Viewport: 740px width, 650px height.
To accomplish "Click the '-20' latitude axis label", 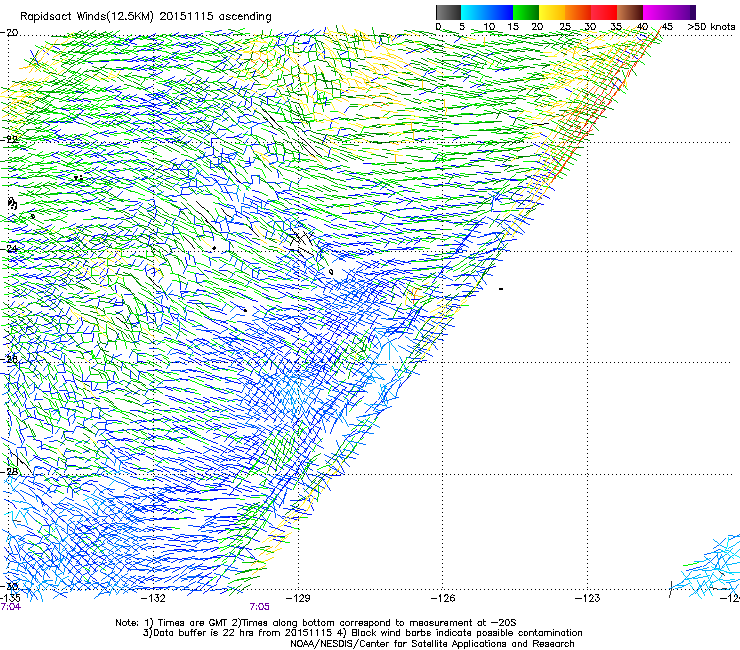I will point(9,33).
